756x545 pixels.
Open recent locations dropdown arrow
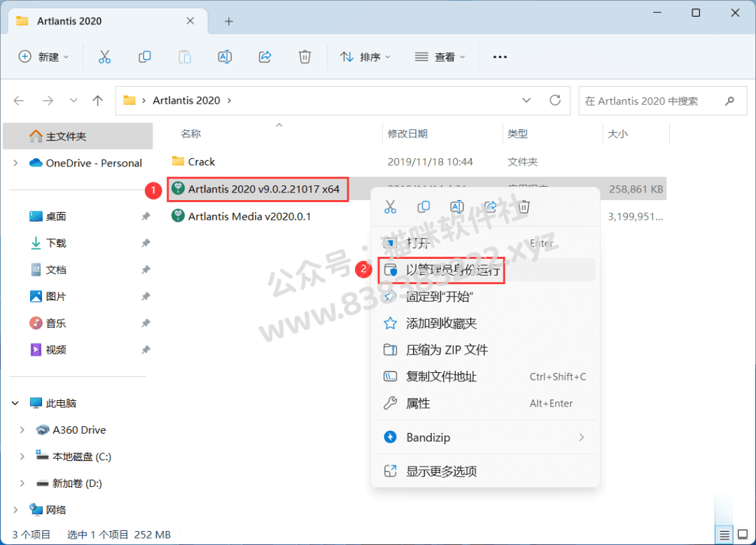(x=73, y=100)
